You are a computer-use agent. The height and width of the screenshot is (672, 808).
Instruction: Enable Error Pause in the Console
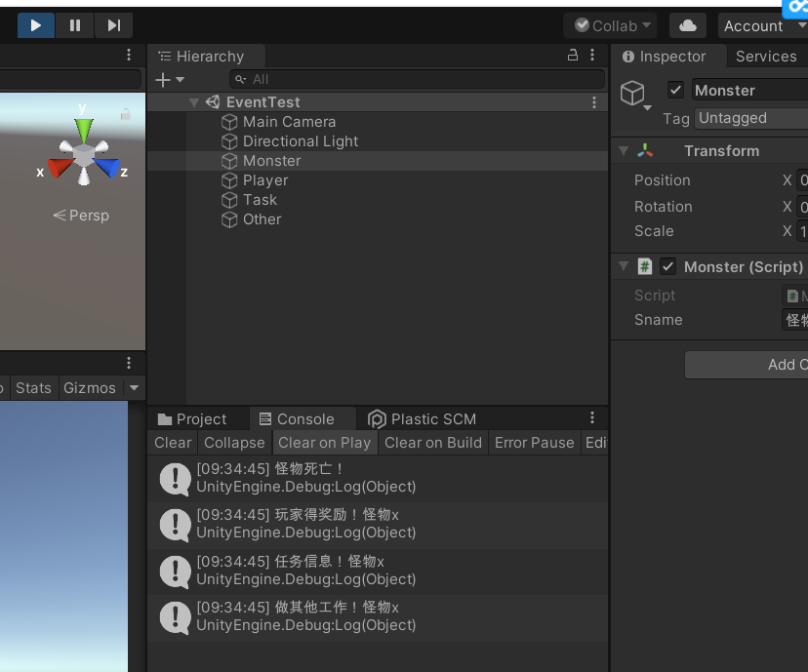click(534, 443)
